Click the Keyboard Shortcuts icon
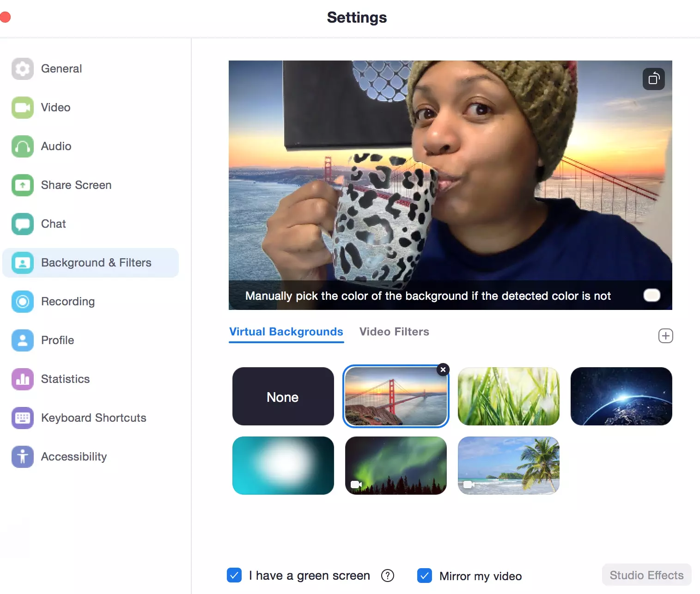 tap(23, 418)
